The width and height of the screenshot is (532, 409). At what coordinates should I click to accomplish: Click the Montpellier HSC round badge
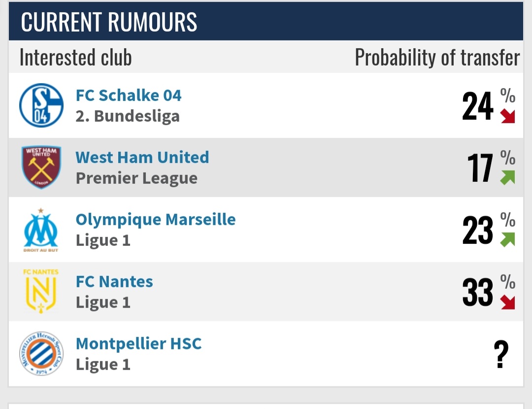point(41,353)
